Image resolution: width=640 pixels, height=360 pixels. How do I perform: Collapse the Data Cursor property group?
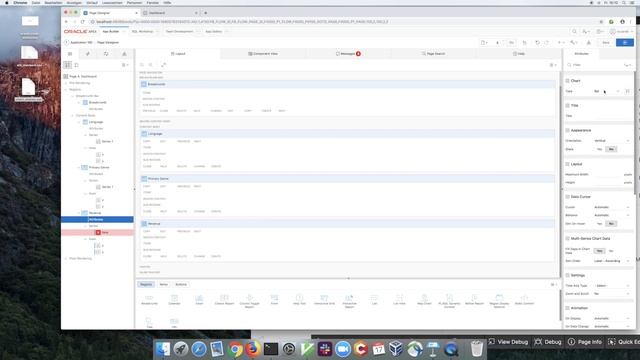(x=567, y=197)
